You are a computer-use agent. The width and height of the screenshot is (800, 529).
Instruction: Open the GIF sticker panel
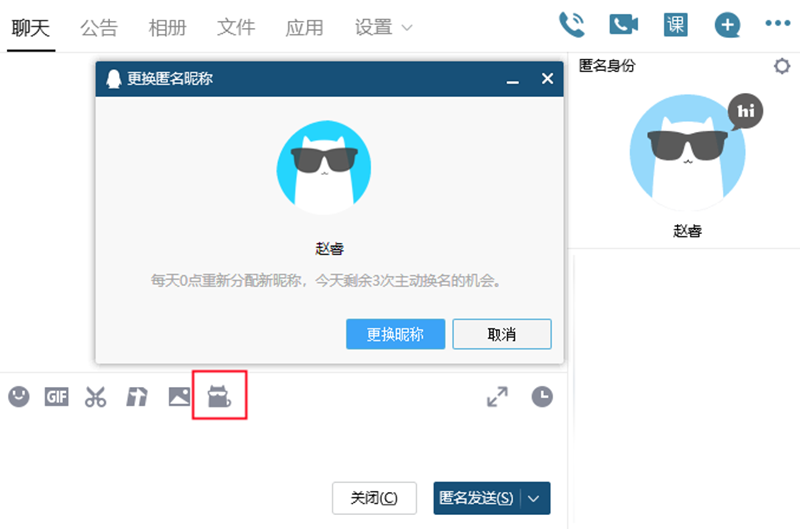(57, 397)
